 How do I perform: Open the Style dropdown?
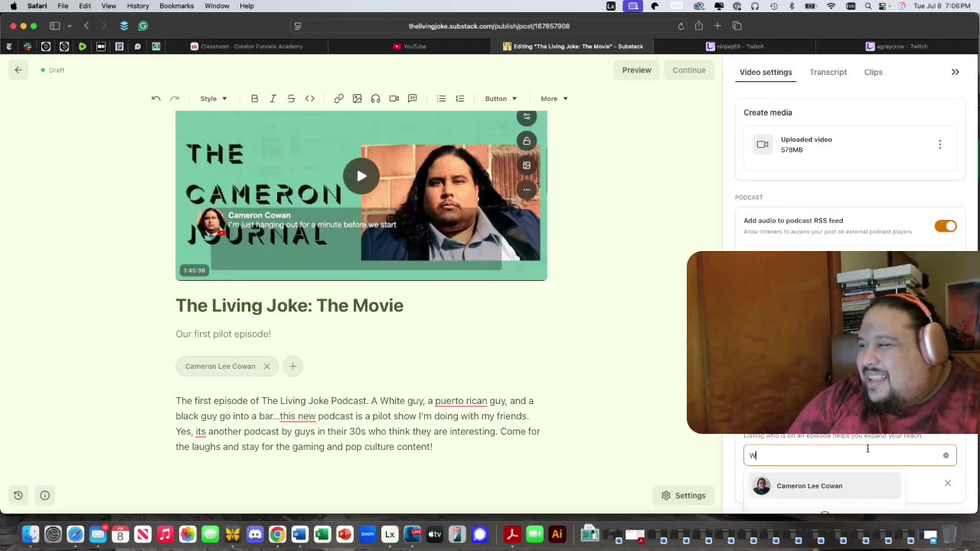[214, 99]
